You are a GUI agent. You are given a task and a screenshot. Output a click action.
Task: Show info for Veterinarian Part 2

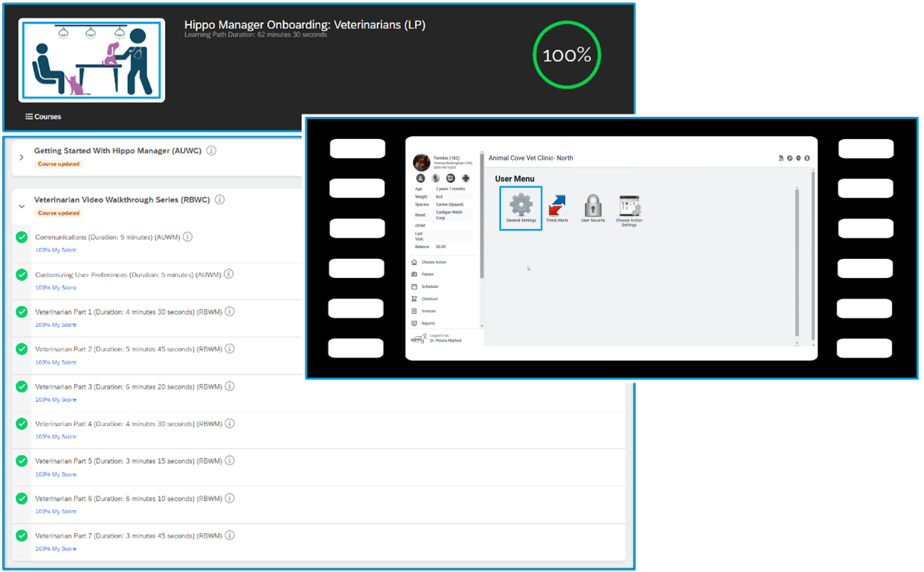(x=229, y=349)
